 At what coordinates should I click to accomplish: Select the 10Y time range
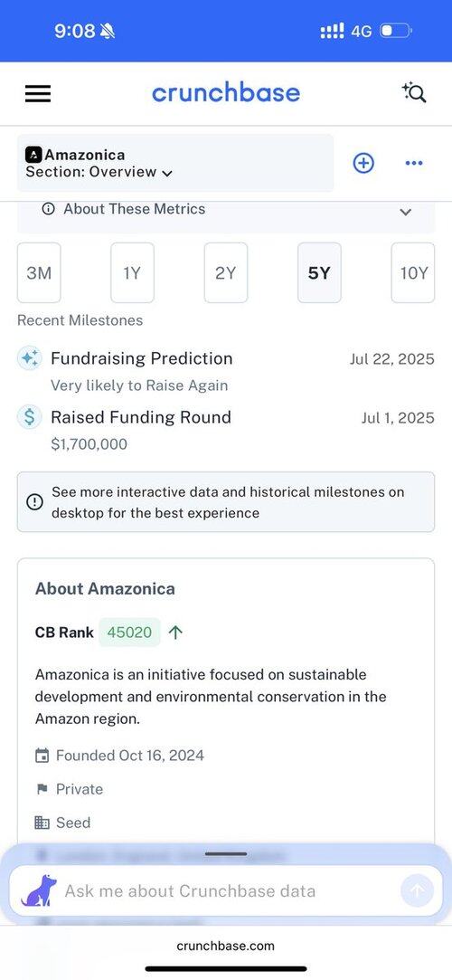point(413,273)
